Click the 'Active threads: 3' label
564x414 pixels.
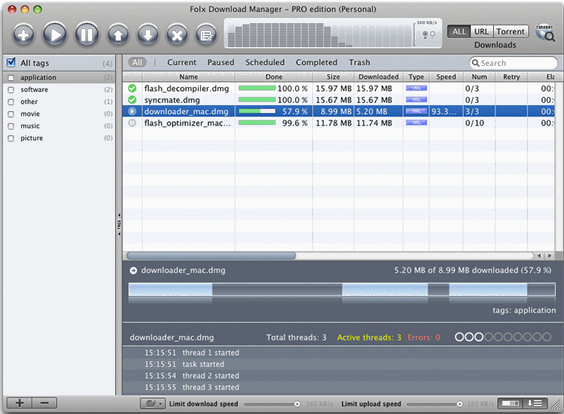tap(369, 337)
